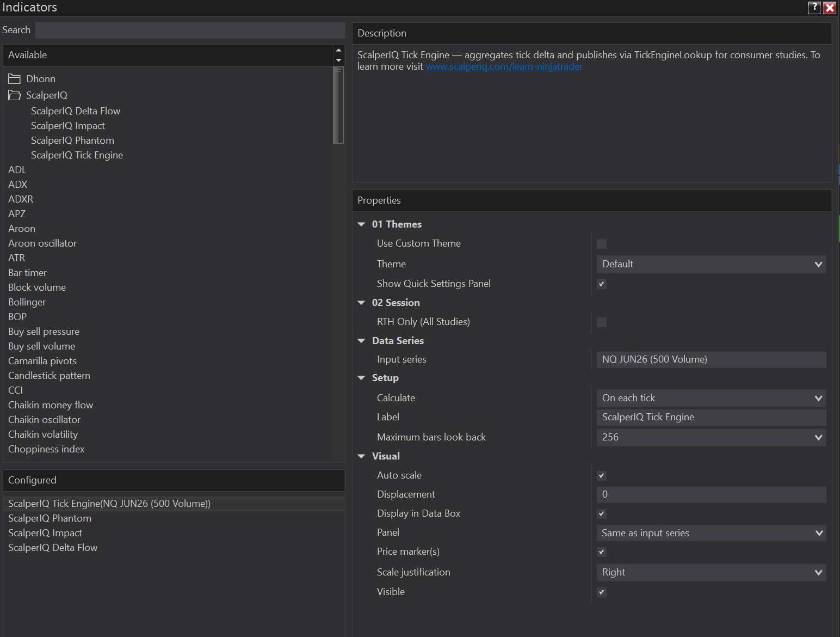The image size is (840, 637).
Task: Select the Buy sell volume indicator
Action: [x=41, y=346]
